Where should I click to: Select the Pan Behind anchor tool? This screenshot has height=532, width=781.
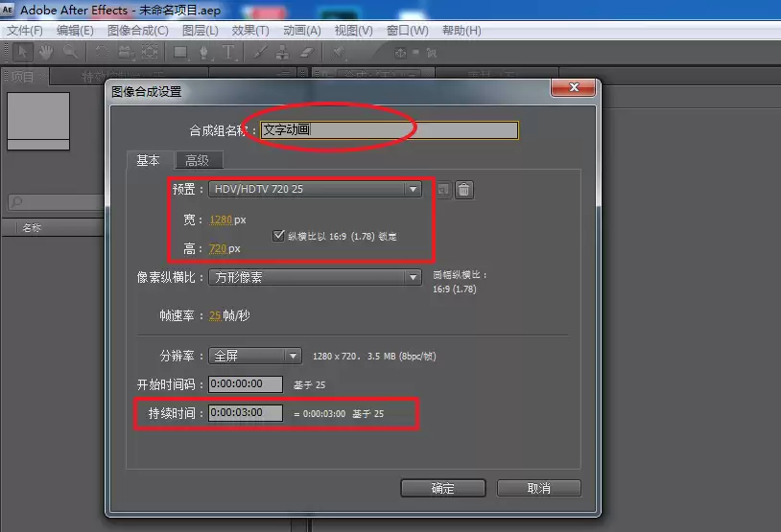[x=150, y=52]
